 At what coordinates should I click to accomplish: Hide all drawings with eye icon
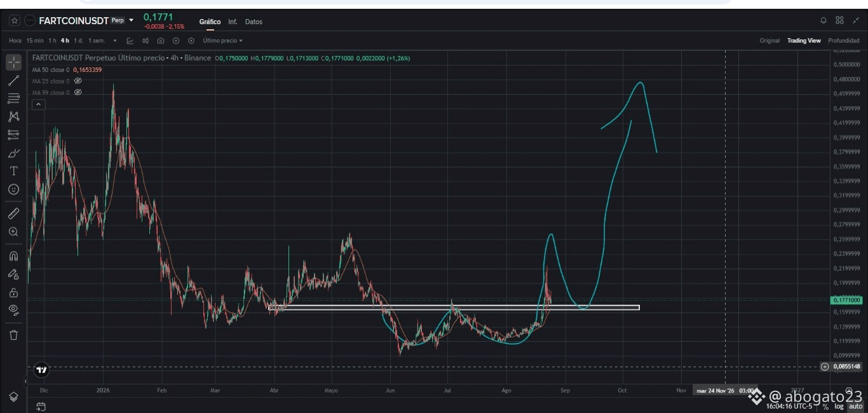click(x=14, y=310)
